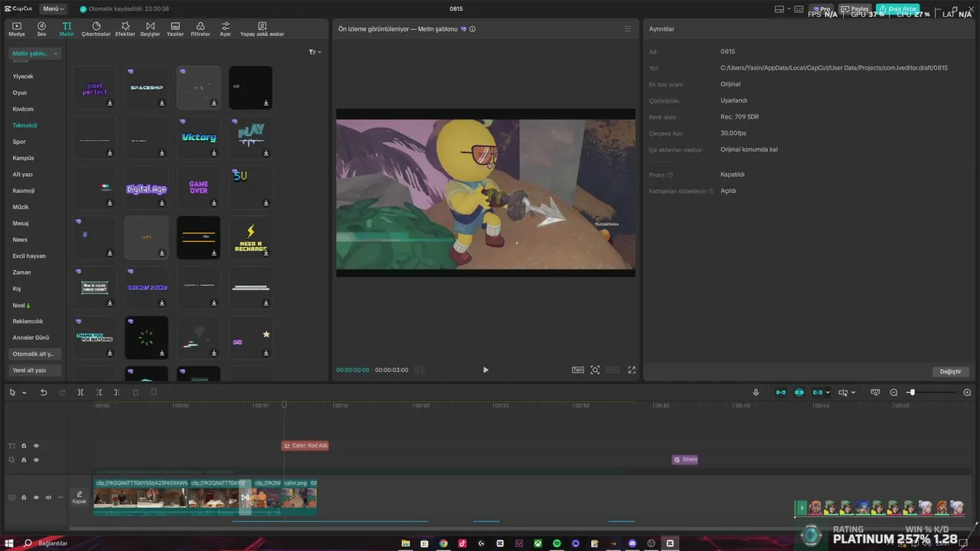Open the Filtreler tab
The height and width of the screenshot is (551, 980).
tap(200, 29)
